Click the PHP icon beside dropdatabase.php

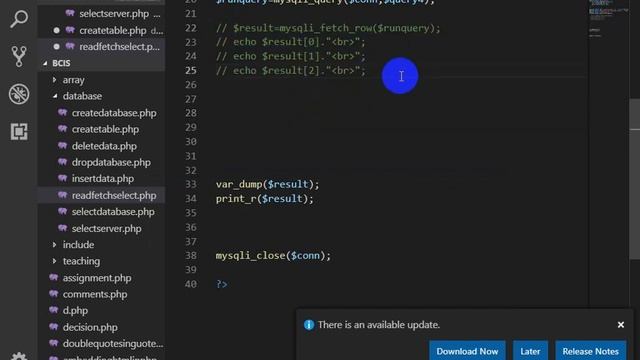(x=62, y=161)
